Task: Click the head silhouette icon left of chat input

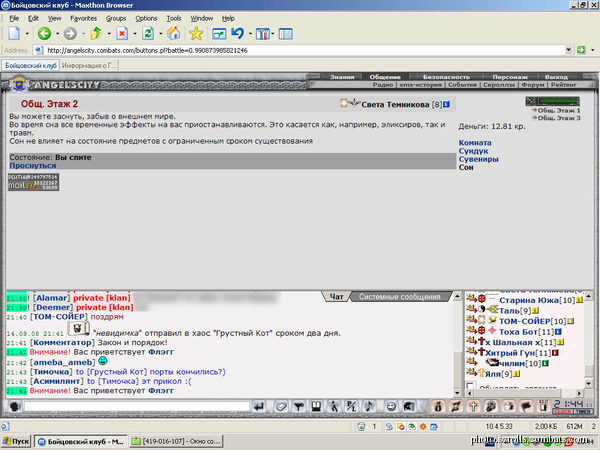Action: 15,406
